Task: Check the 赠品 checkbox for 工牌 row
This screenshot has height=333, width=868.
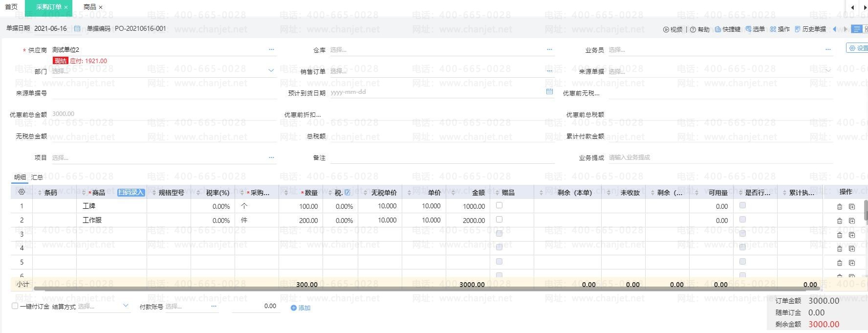Action: click(x=499, y=205)
